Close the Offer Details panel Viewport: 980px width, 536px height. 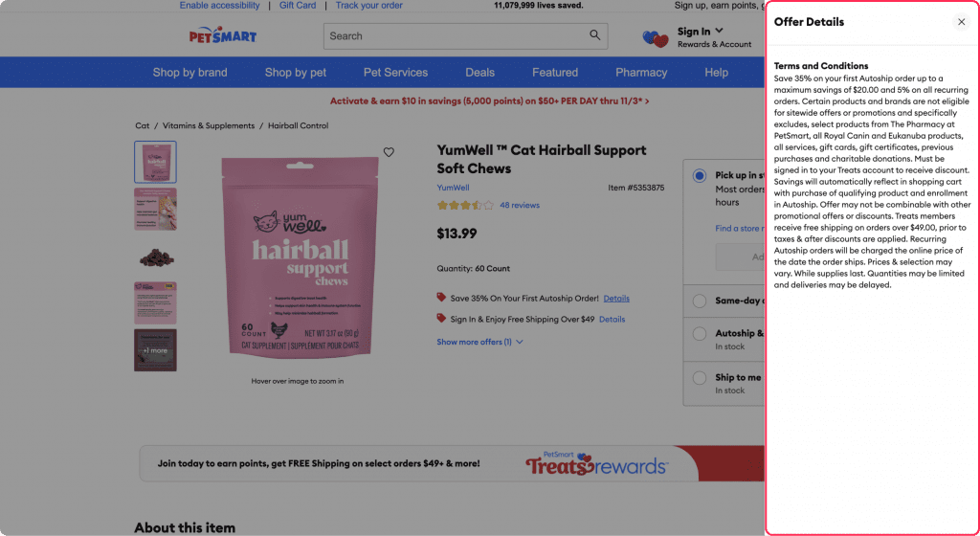(x=961, y=22)
